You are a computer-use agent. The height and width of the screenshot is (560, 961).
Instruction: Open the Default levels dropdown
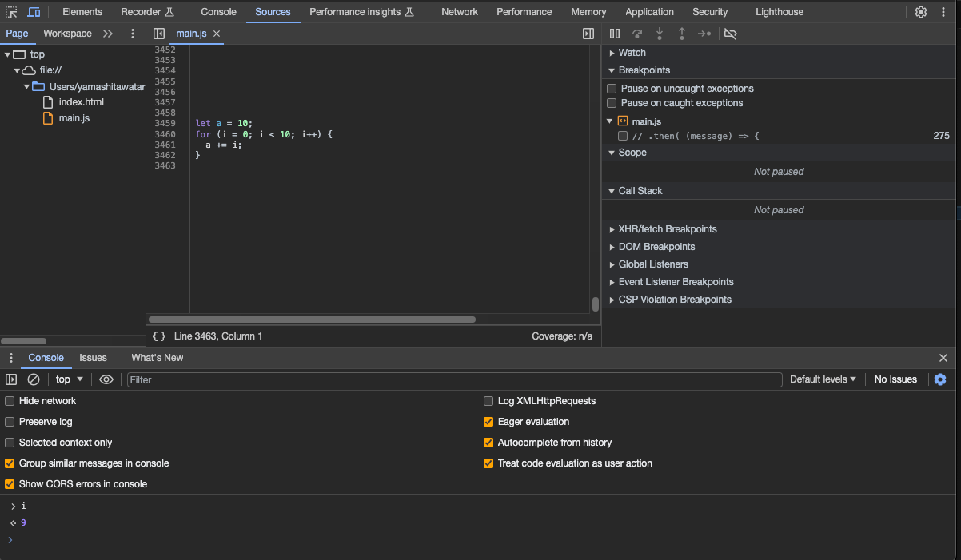pyautogui.click(x=823, y=379)
